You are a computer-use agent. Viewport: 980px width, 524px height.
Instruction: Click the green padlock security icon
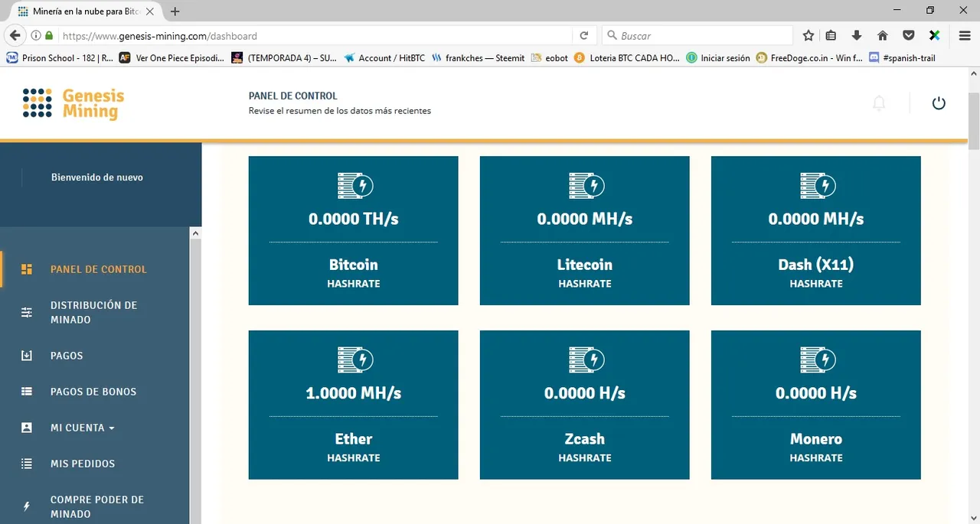point(49,35)
